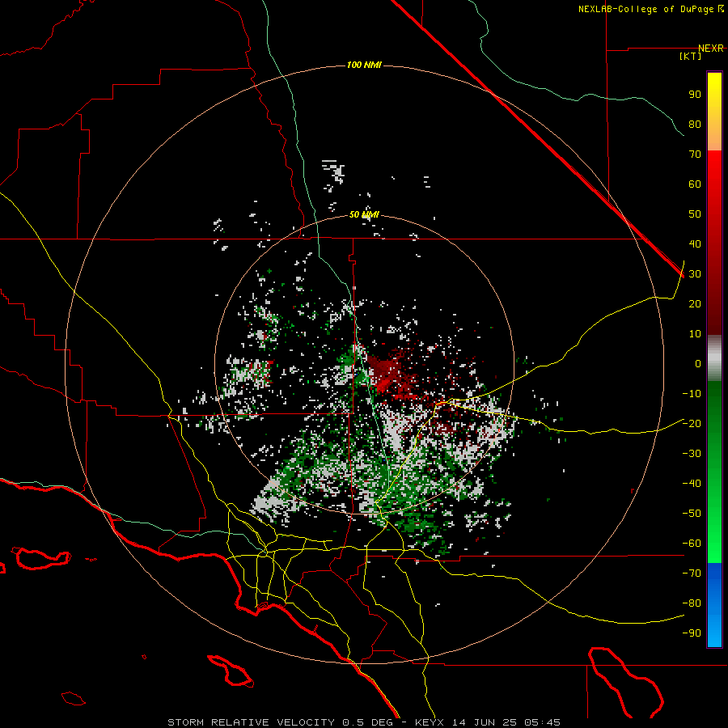Click the -60 value on velocity scale

click(x=692, y=544)
